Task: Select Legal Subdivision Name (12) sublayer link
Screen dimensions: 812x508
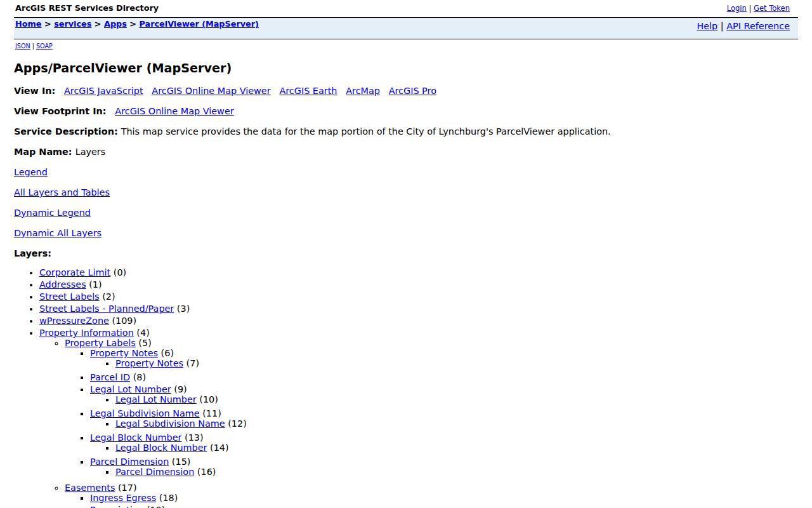Action: 170,424
